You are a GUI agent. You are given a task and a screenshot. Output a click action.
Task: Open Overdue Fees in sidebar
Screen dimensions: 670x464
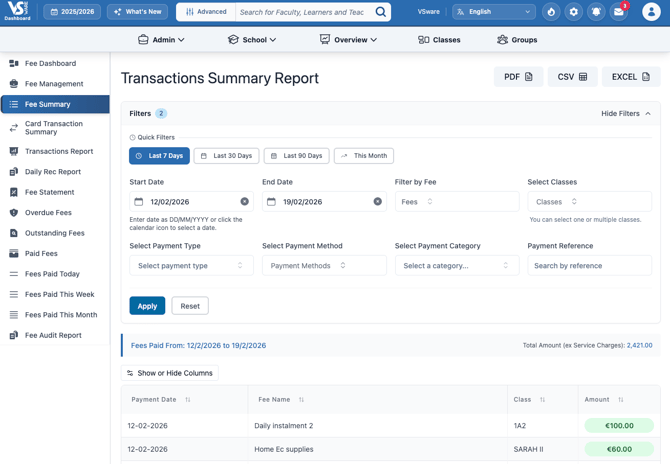[x=48, y=213]
